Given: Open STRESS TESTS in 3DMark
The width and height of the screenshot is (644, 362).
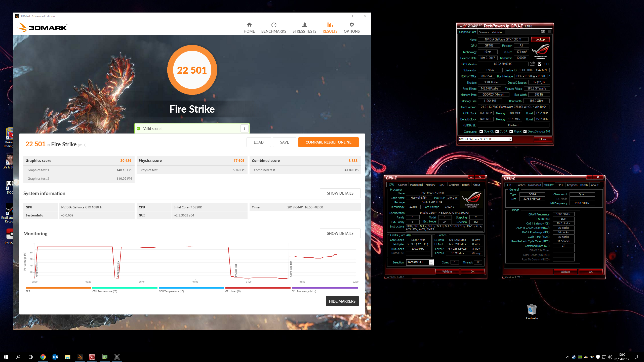Looking at the screenshot, I should [x=304, y=28].
